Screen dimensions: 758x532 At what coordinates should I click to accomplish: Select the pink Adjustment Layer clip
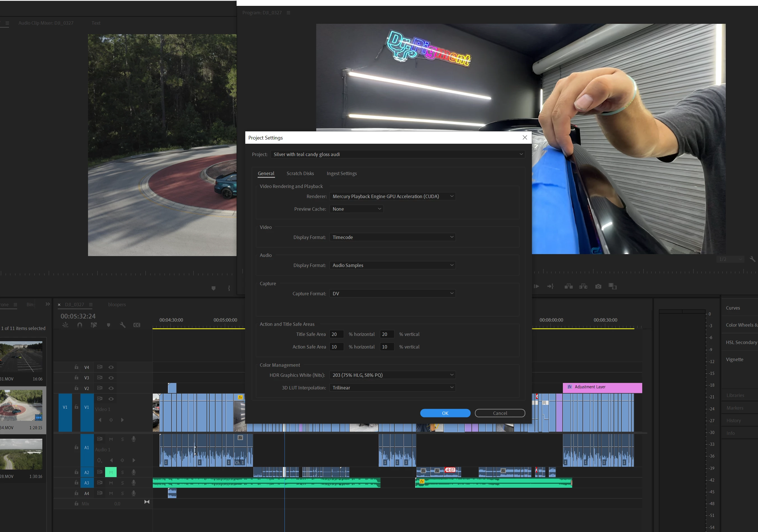point(602,387)
